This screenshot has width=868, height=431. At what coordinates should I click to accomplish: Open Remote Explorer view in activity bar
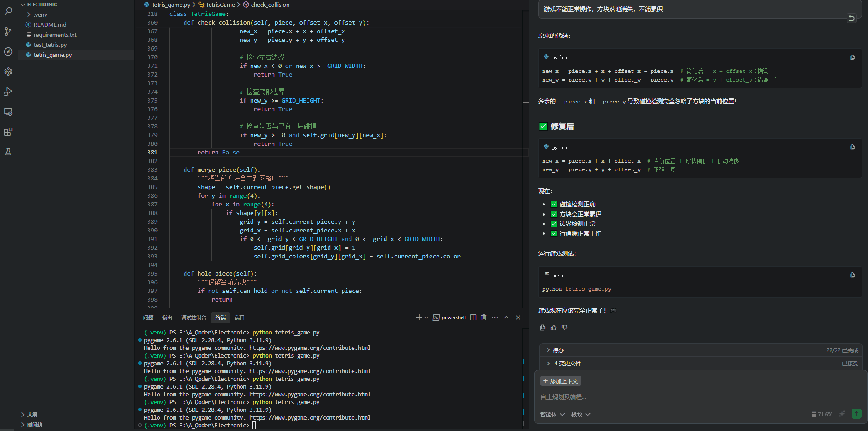click(x=8, y=112)
